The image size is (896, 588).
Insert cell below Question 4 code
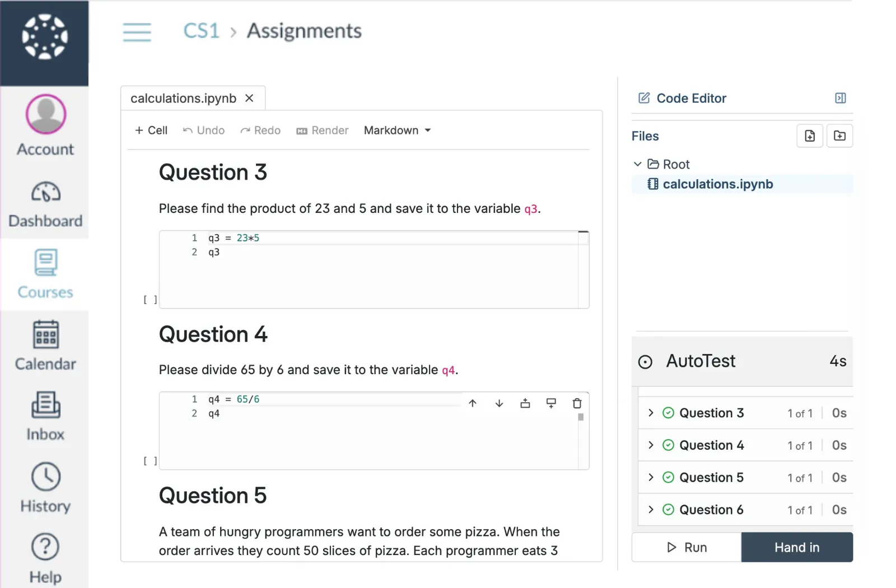551,403
